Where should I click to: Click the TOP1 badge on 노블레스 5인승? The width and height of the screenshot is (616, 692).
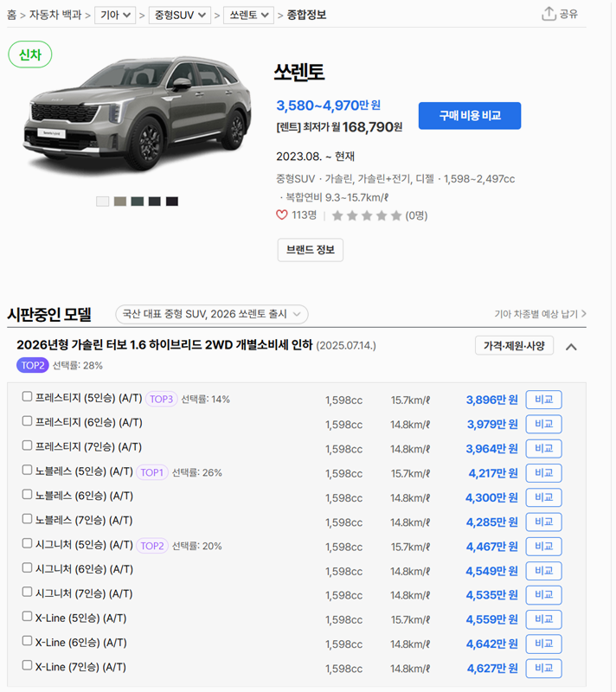click(x=151, y=472)
